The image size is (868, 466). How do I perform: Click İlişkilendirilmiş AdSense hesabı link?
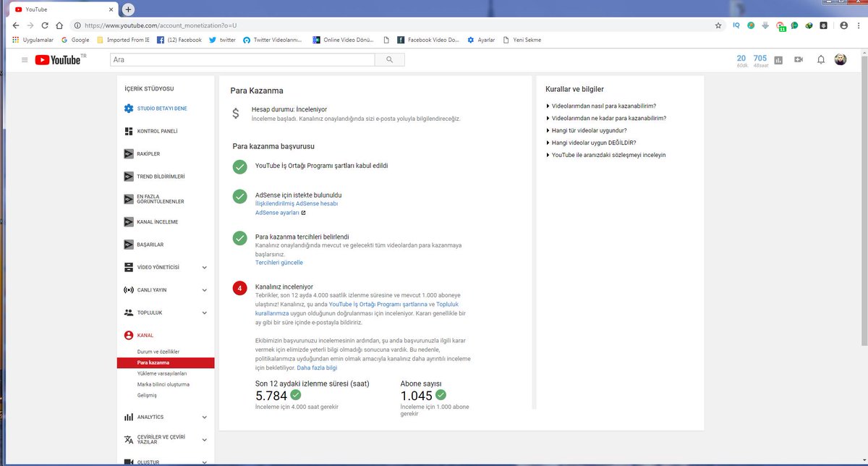click(297, 203)
